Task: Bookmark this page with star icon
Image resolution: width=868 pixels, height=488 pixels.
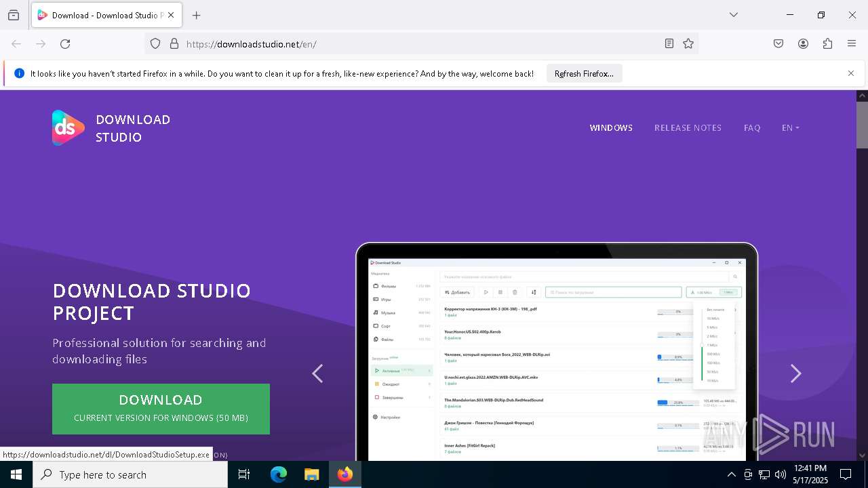Action: pos(688,43)
